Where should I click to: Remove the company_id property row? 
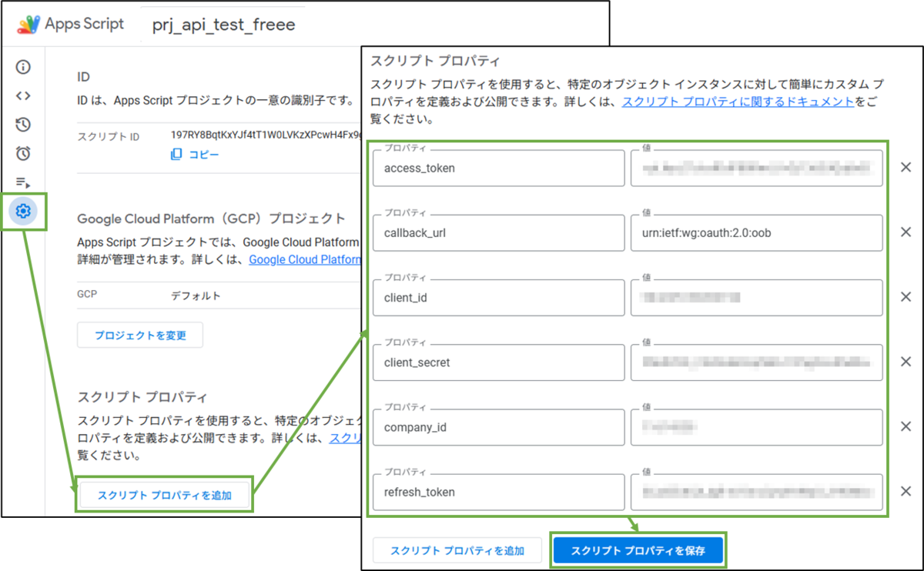[x=906, y=426]
